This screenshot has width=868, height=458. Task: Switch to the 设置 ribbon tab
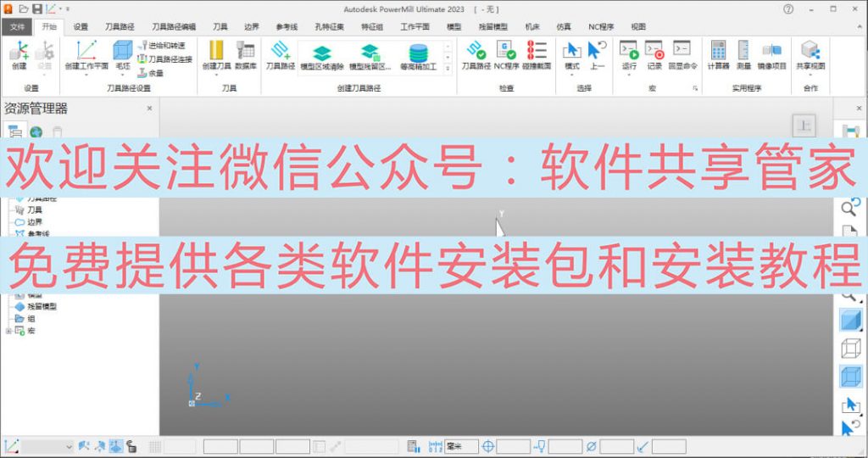81,26
